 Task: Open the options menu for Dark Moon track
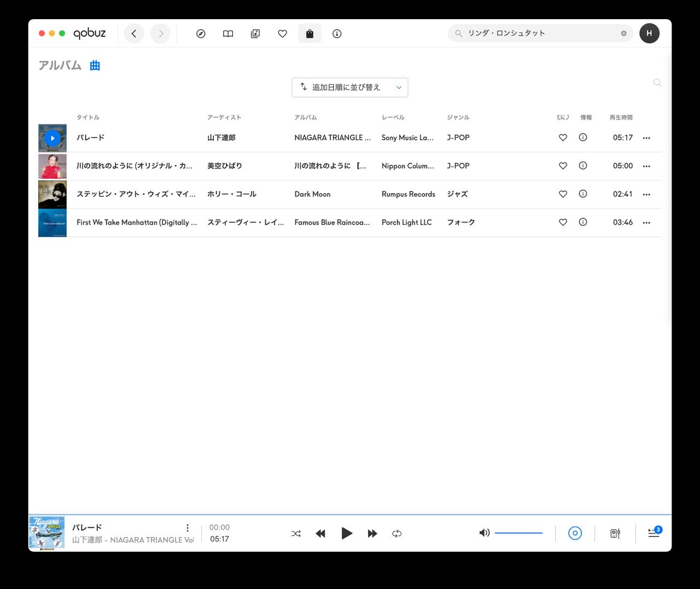pyautogui.click(x=646, y=194)
